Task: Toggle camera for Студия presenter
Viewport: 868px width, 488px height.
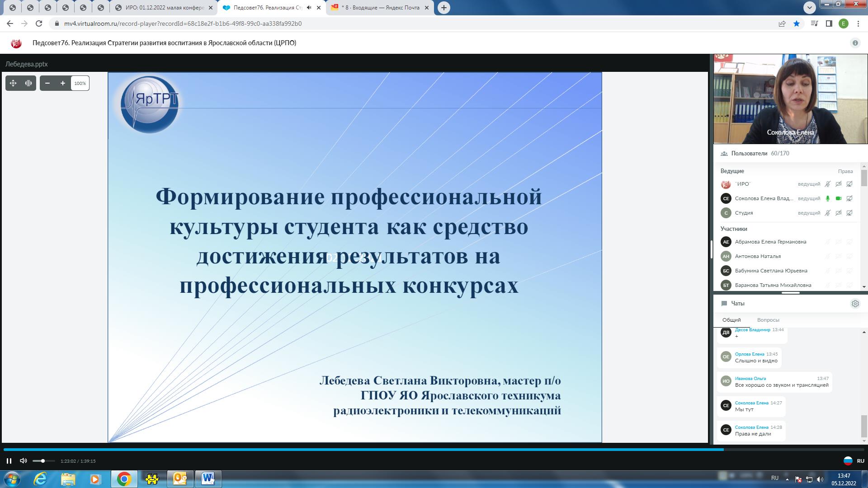Action: (x=839, y=213)
